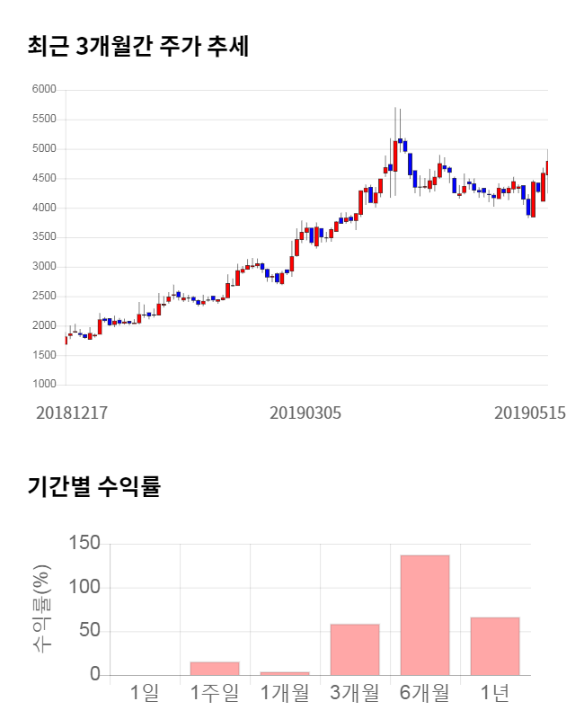Click the small 1개월 return bar

tap(284, 672)
